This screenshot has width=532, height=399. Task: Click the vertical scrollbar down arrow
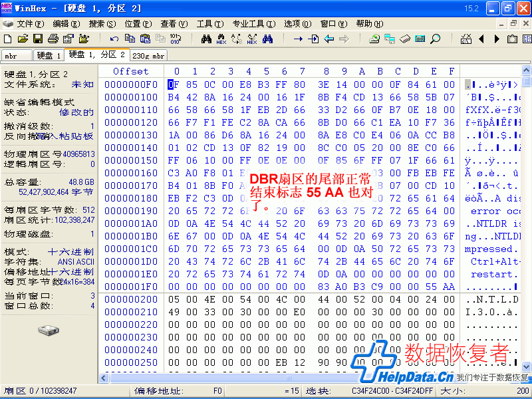526,367
